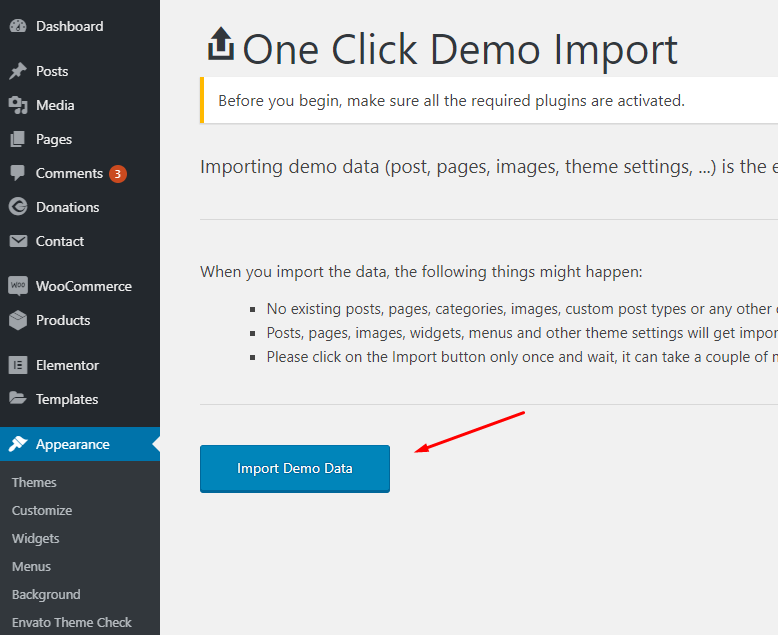This screenshot has width=778, height=635.
Task: Click the Elementor logo icon
Action: click(18, 365)
